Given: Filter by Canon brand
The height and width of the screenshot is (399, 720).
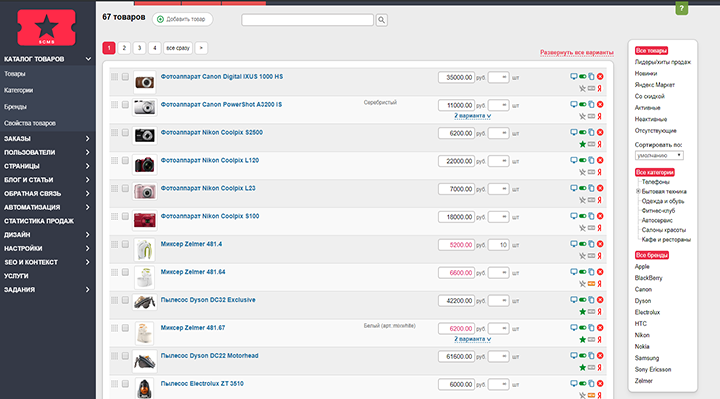Looking at the screenshot, I should pyautogui.click(x=643, y=289).
